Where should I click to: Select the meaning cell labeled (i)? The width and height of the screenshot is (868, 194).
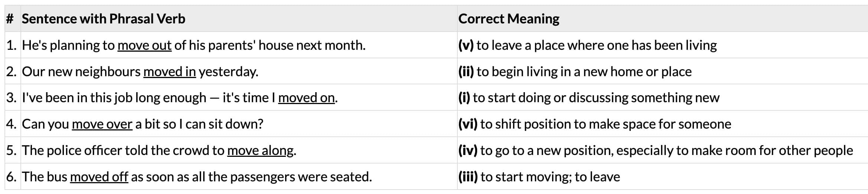point(588,98)
